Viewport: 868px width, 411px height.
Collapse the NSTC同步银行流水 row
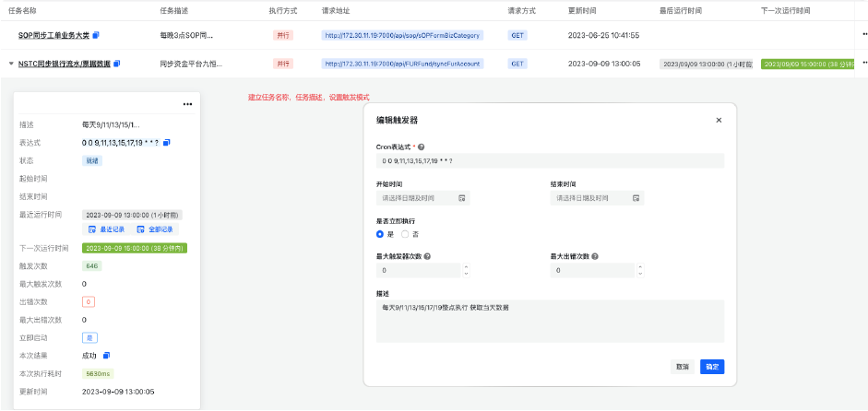tap(11, 64)
